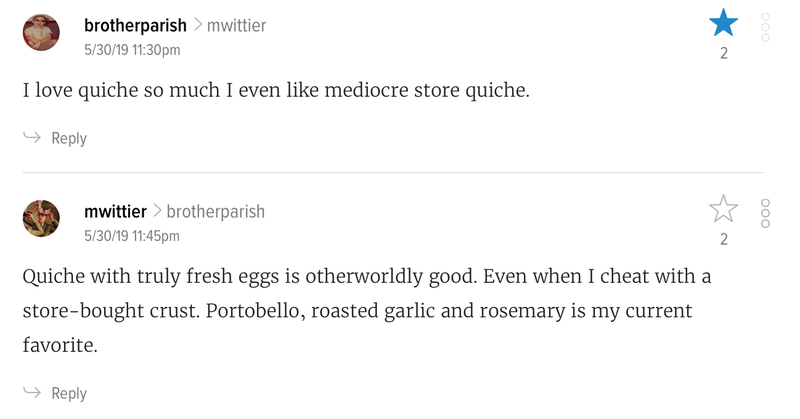Open mwittier's bold author name in second comment
800x419 pixels.
115,211
